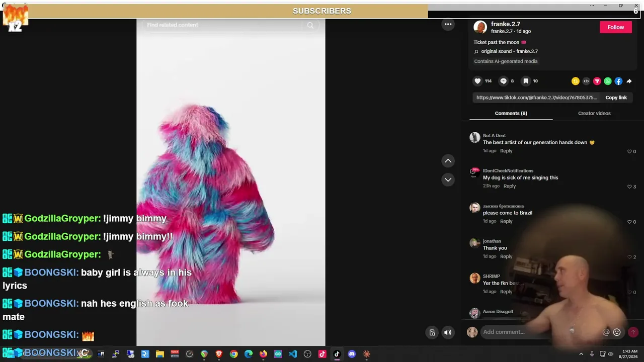Go to the next video
The height and width of the screenshot is (362, 644).
[x=448, y=179]
